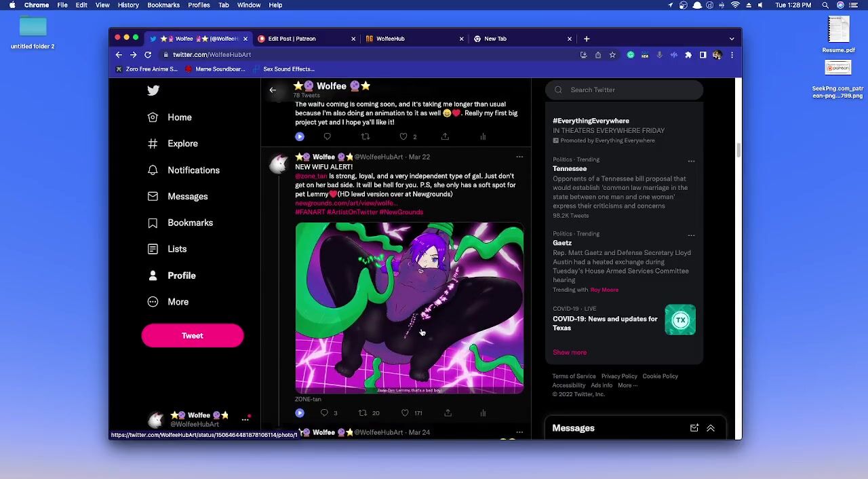This screenshot has width=868, height=479.
Task: Retweet the Mar 22 tweet with 20 retweets
Action: 363,413
